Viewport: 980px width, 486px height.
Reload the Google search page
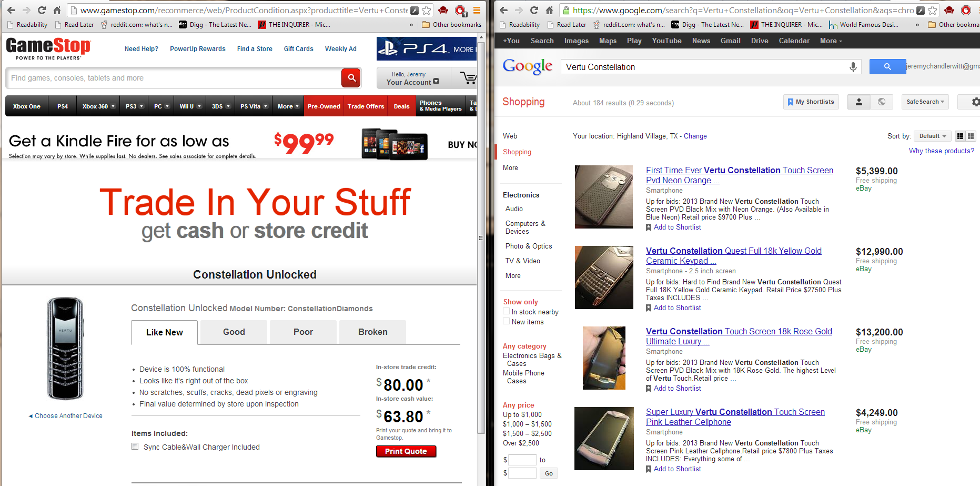pos(534,10)
